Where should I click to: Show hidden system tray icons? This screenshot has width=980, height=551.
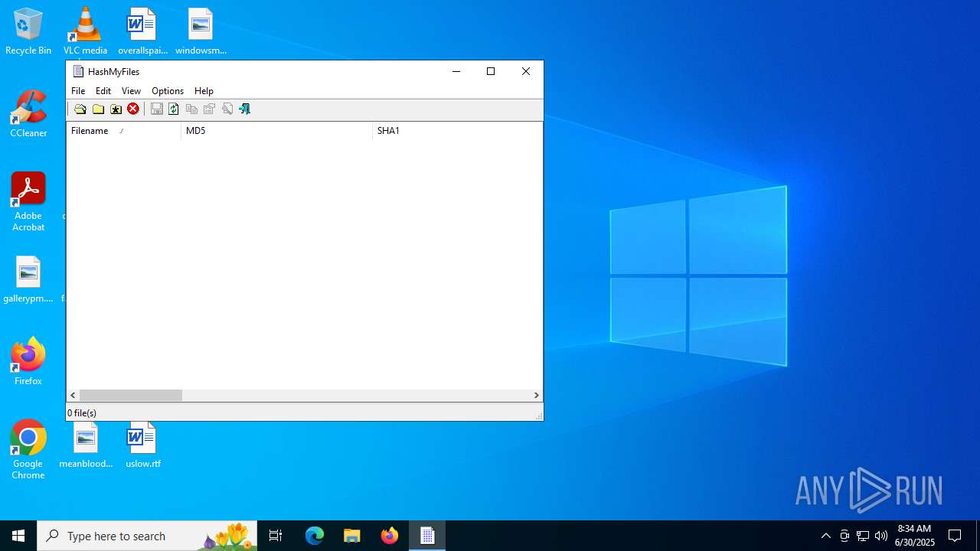pos(826,536)
